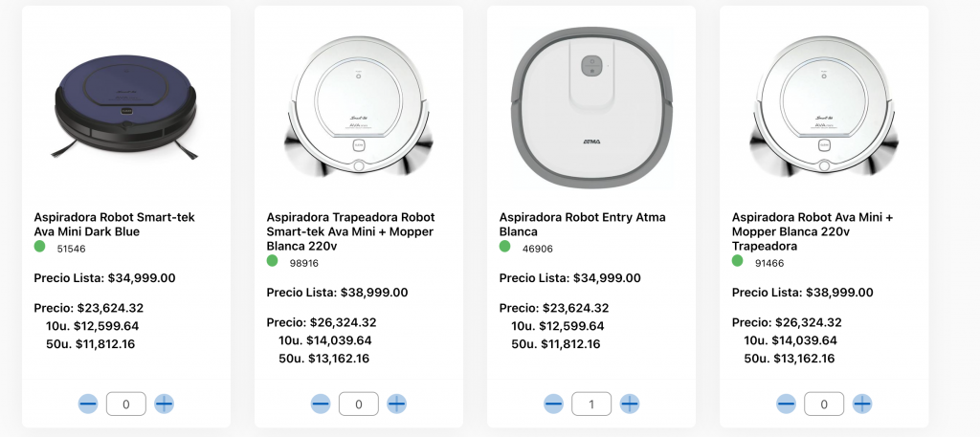Click green stock indicator next to 51546
This screenshot has width=980, height=437.
coord(40,247)
